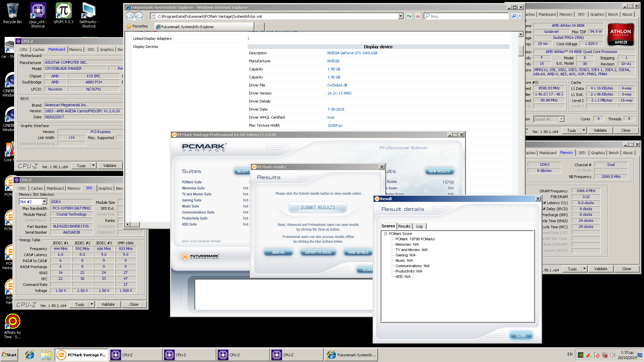644x362 pixels.
Task: Click CLOSE in Result details window
Action: coord(521,336)
